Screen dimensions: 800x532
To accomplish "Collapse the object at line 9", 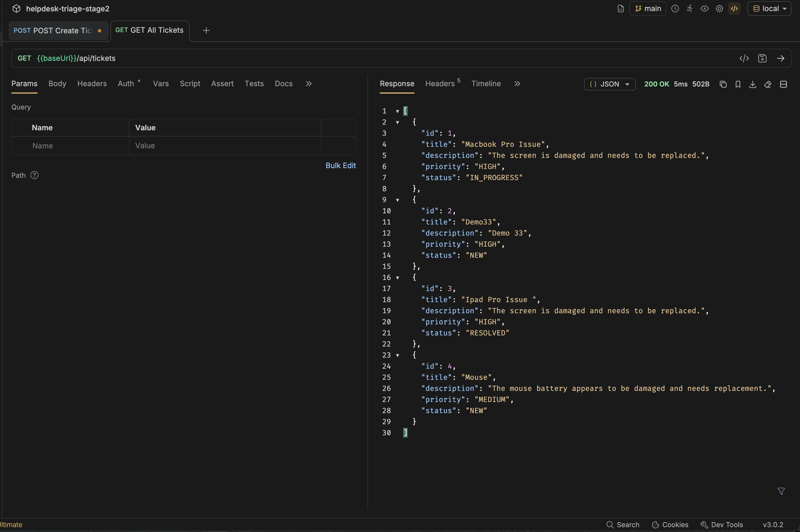I will tap(397, 200).
